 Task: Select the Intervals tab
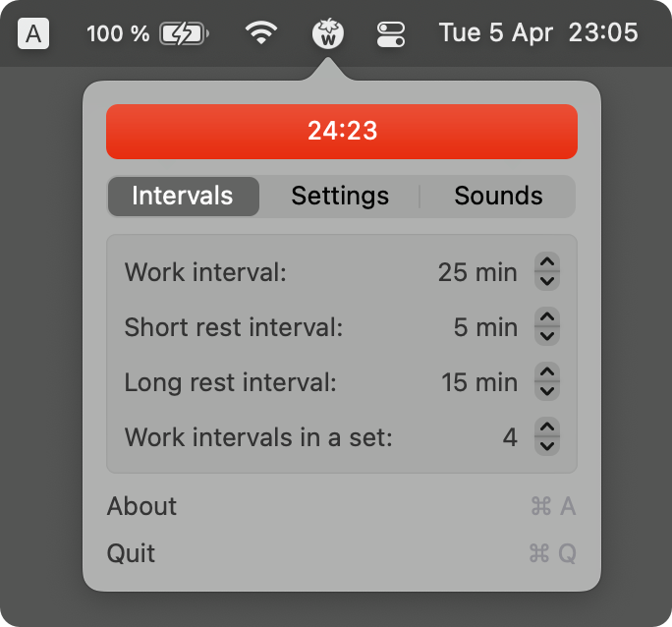coord(183,196)
